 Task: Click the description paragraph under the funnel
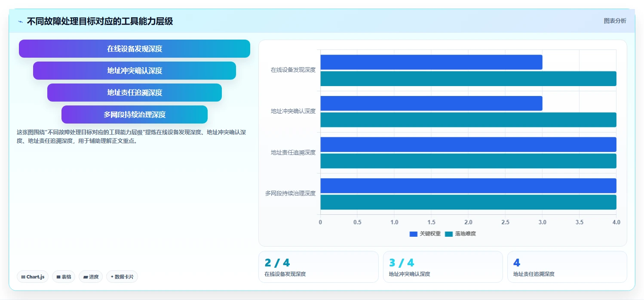(131, 136)
